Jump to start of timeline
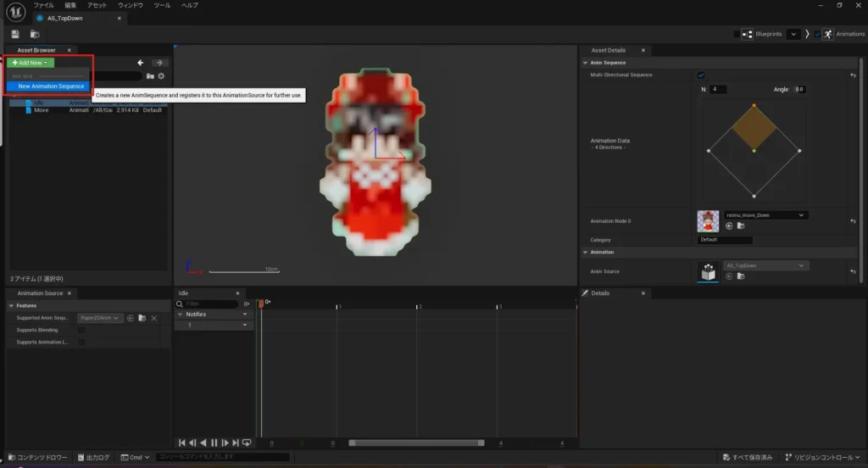The height and width of the screenshot is (468, 868). tap(182, 443)
